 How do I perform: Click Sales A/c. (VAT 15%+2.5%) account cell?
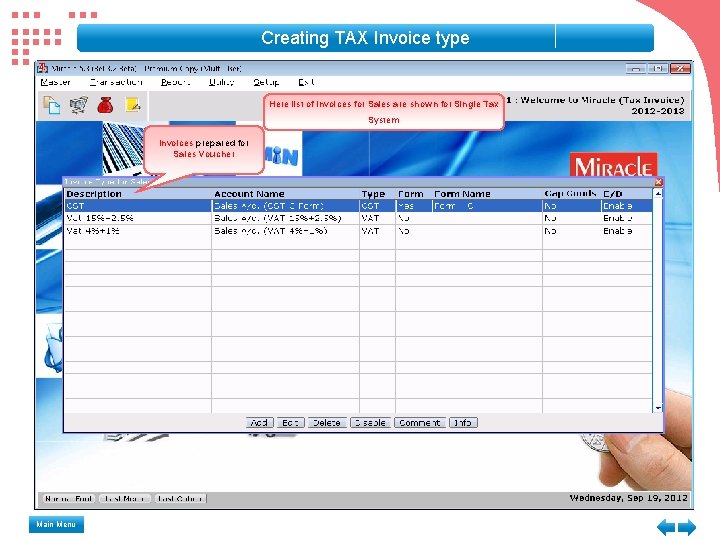285,218
